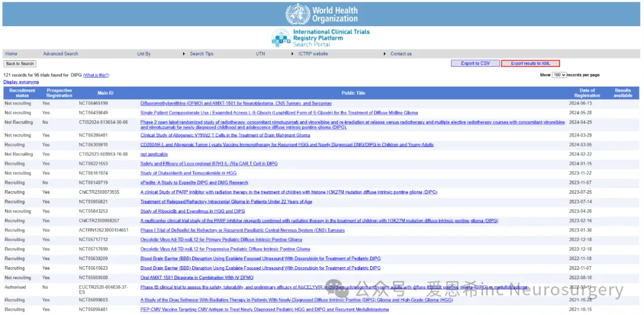Screen dimensions: 644x315
Task: Click the Display synonyms link
Action: 21,82
